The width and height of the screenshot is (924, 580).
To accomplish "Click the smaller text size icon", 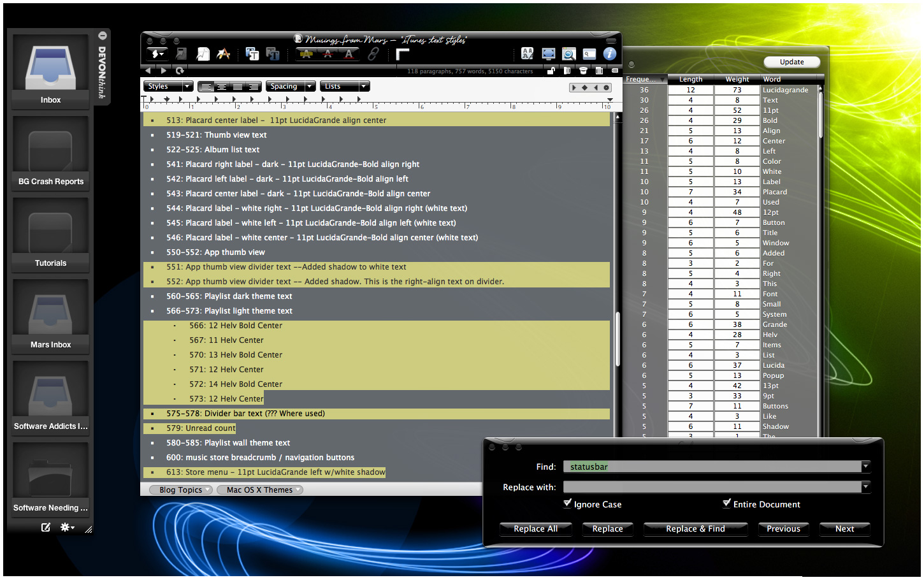I will click(x=273, y=54).
